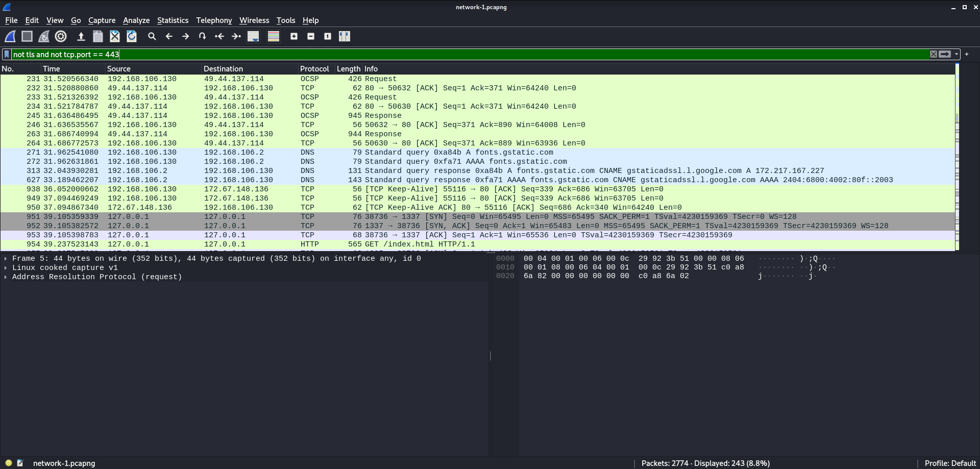Screen dimensions: 980x469
Task: Sort by the Protocol column header
Action: click(316, 69)
